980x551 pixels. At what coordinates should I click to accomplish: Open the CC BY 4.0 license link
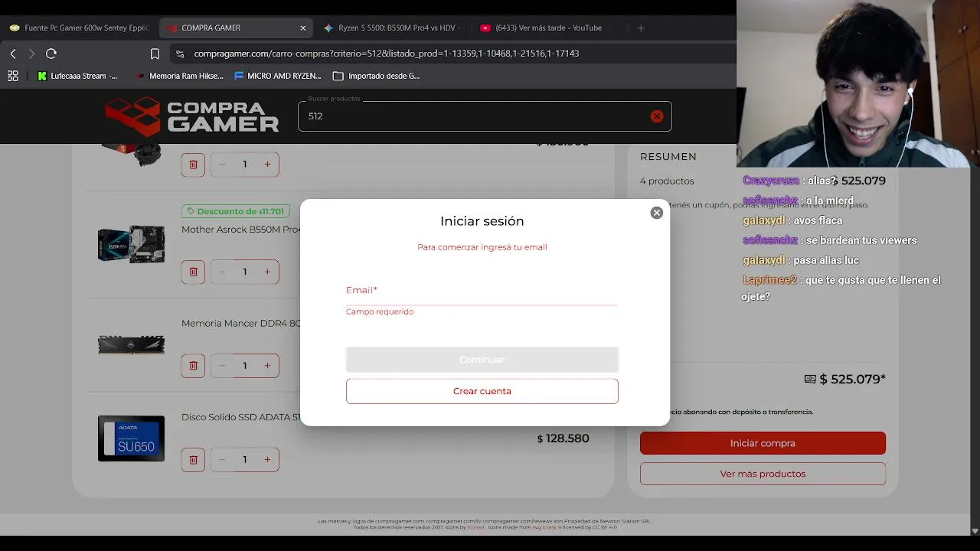(603, 527)
